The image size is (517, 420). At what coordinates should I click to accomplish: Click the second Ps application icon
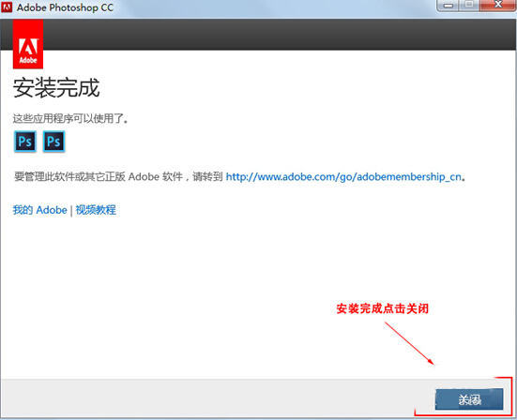53,142
